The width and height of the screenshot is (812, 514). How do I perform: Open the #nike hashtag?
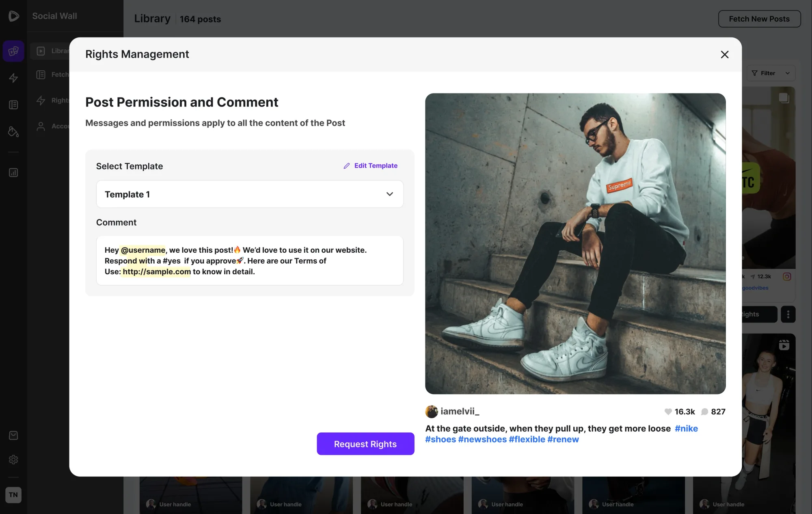coord(686,428)
